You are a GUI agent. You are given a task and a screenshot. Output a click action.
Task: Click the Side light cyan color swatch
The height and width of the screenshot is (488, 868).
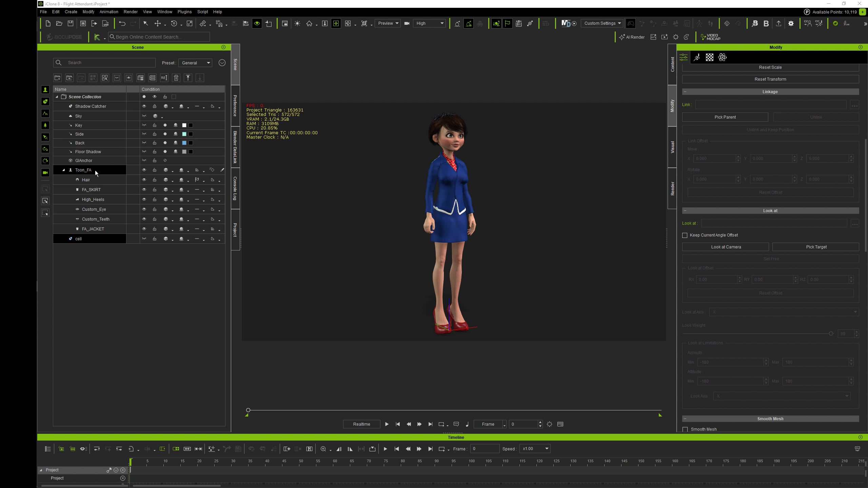pyautogui.click(x=184, y=134)
